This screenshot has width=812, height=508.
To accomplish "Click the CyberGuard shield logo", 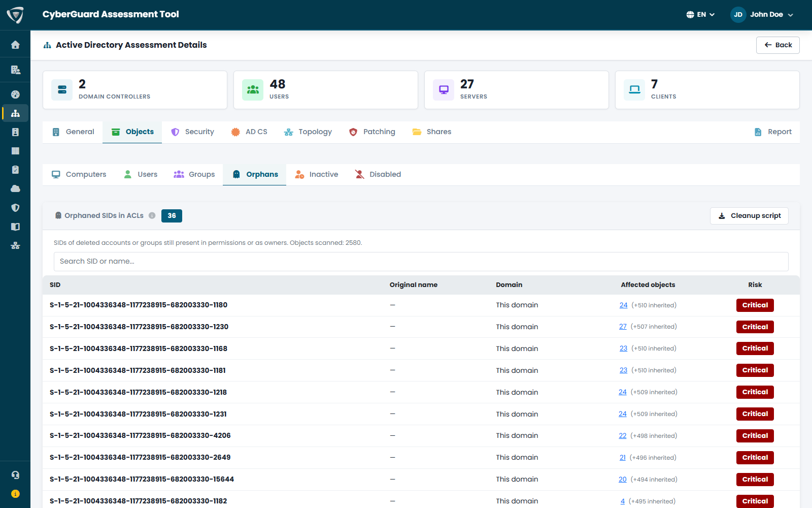I will [x=15, y=15].
